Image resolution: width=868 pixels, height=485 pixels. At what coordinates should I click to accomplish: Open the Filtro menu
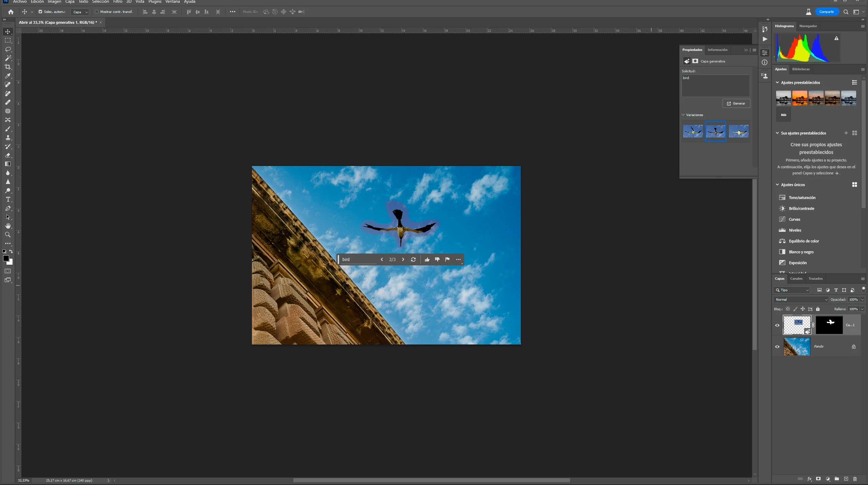coord(118,2)
